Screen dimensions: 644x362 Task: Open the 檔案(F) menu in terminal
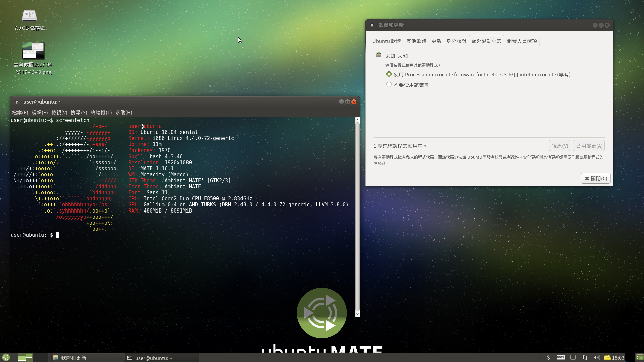point(20,113)
